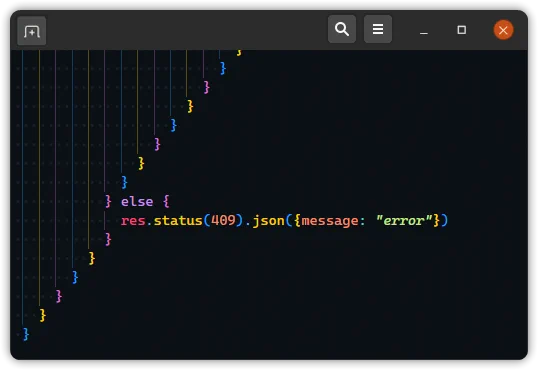538x370 pixels.
Task: Maximize the terminal window
Action: pos(461,30)
